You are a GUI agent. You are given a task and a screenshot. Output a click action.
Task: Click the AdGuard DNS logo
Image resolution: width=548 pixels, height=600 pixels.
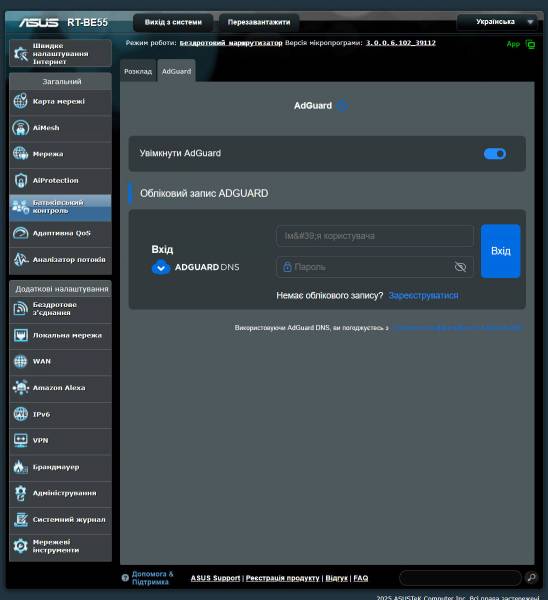click(x=196, y=267)
